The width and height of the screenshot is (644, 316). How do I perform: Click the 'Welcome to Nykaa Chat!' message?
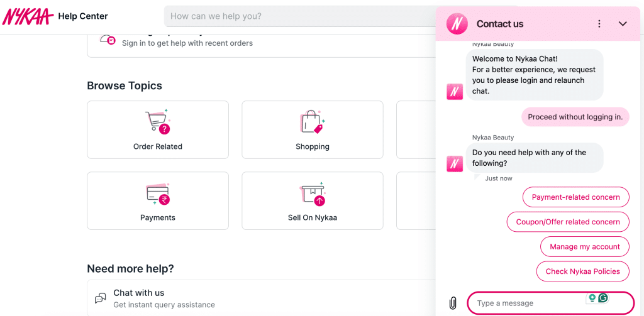pos(535,75)
